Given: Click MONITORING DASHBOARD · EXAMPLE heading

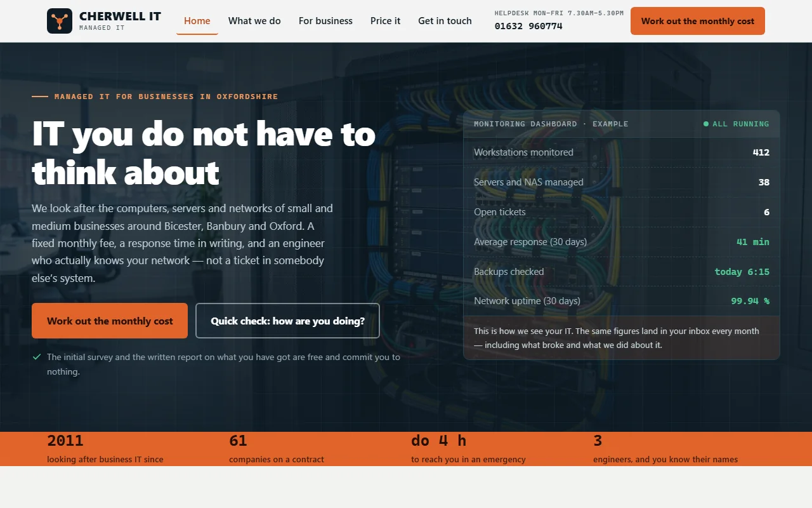Looking at the screenshot, I should (x=551, y=124).
